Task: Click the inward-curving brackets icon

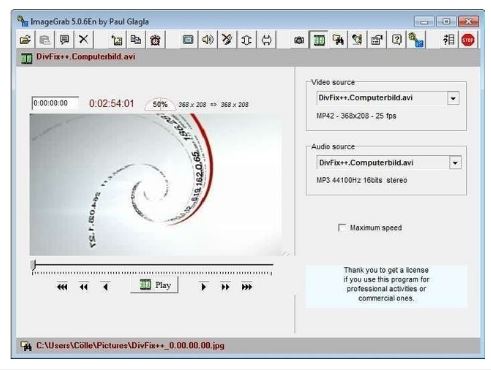Action: 266,40
